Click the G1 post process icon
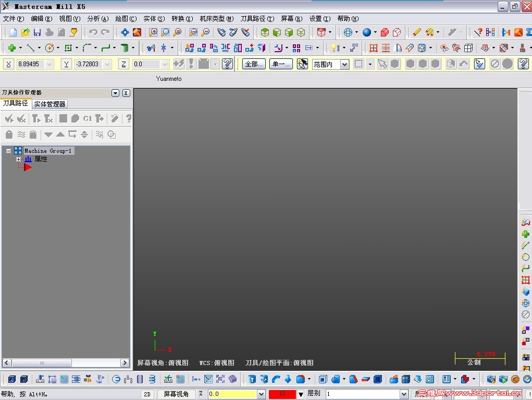The height and width of the screenshot is (400, 532). [x=88, y=118]
